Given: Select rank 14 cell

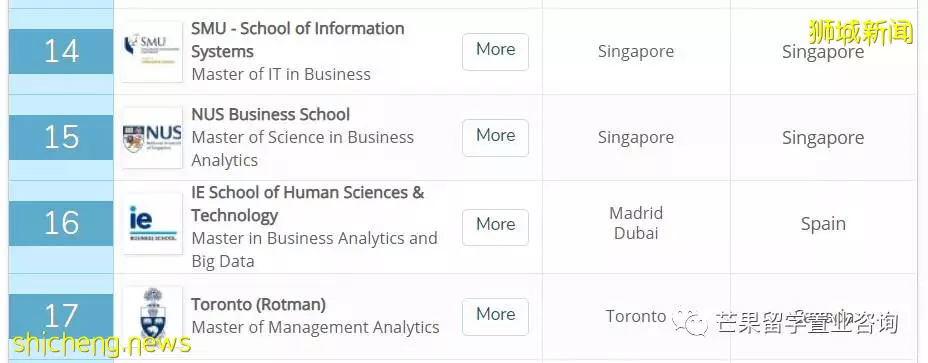Looking at the screenshot, I should coord(61,52).
